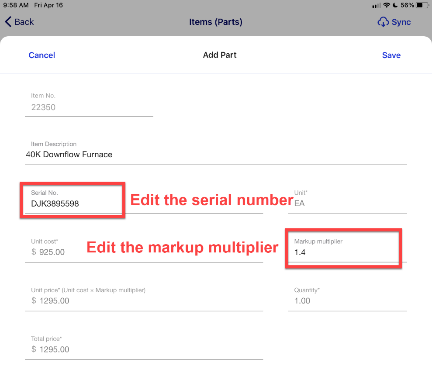Tap the Back text label
Screen dimensions: 432x374
click(x=24, y=22)
